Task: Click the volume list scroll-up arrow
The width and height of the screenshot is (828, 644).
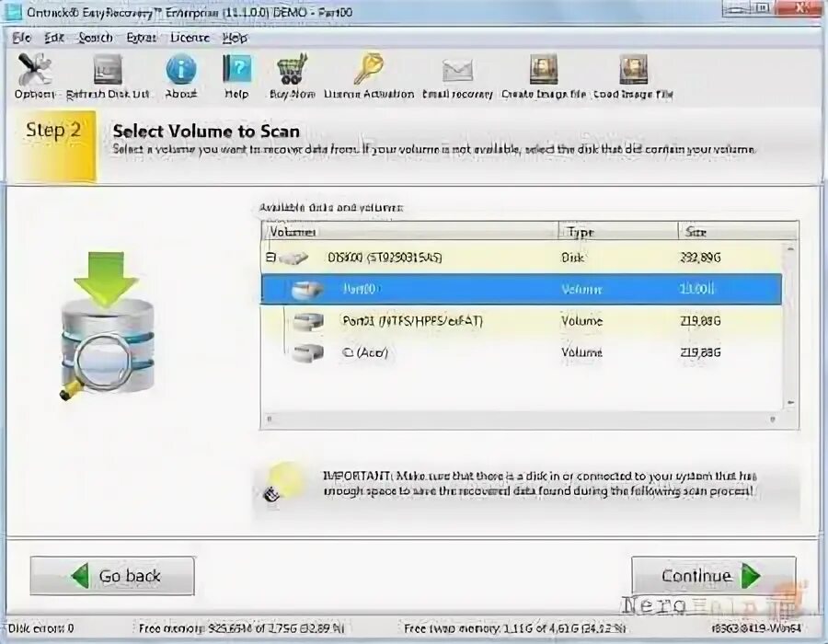Action: (x=790, y=248)
